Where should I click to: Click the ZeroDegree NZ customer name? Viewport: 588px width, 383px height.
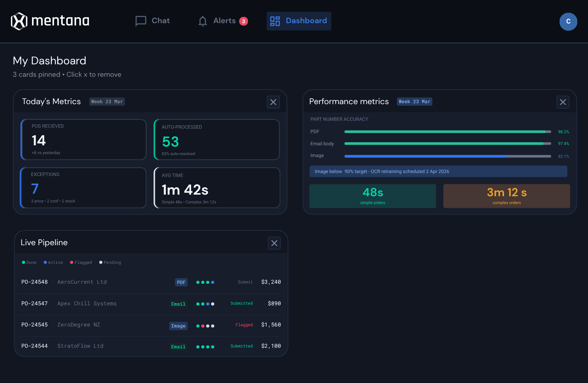(79, 325)
